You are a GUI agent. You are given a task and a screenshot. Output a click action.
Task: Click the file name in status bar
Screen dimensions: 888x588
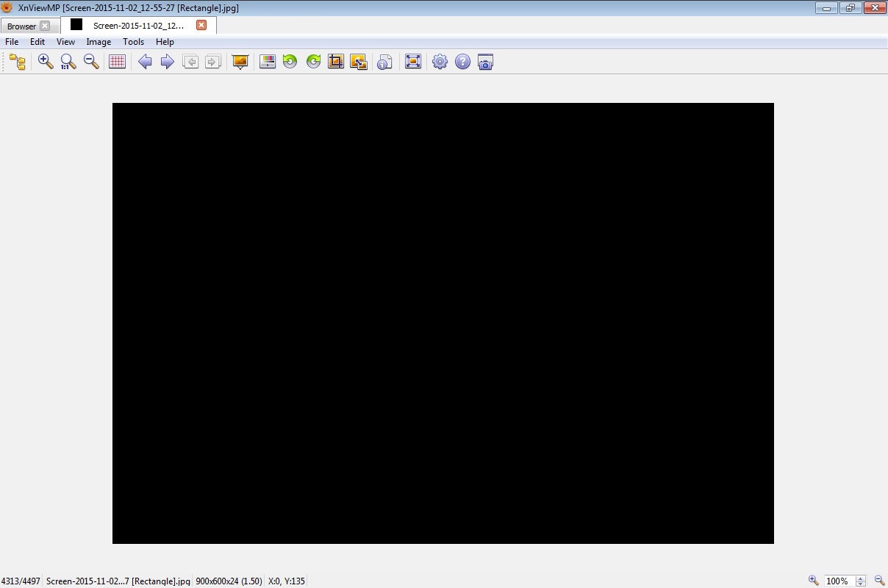point(118,581)
